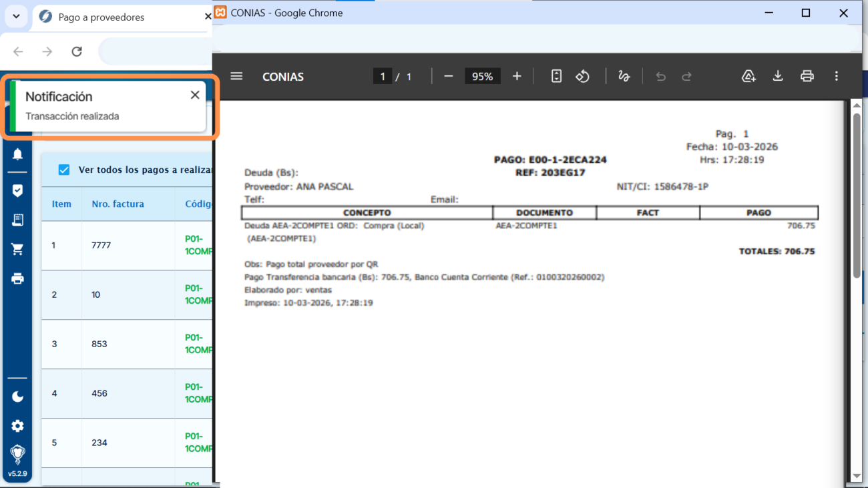The image size is (868, 488).
Task: Toggle dark mode moon icon
Action: coord(17,397)
